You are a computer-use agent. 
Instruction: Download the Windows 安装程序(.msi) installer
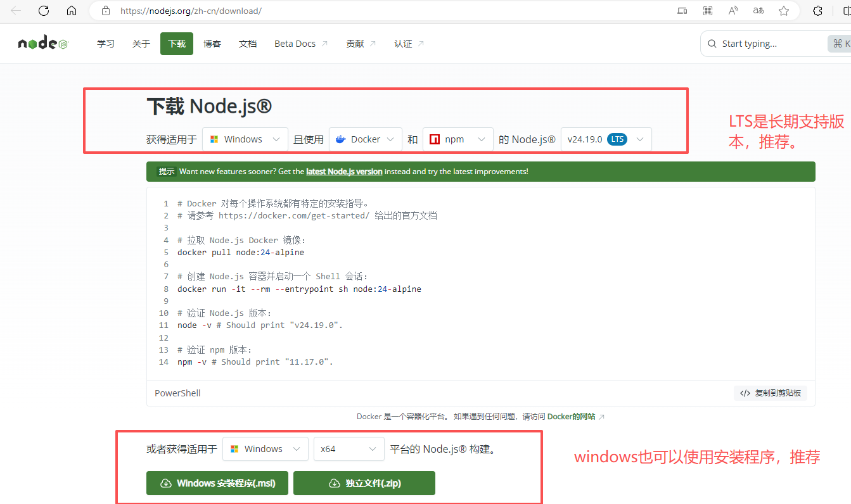[219, 483]
